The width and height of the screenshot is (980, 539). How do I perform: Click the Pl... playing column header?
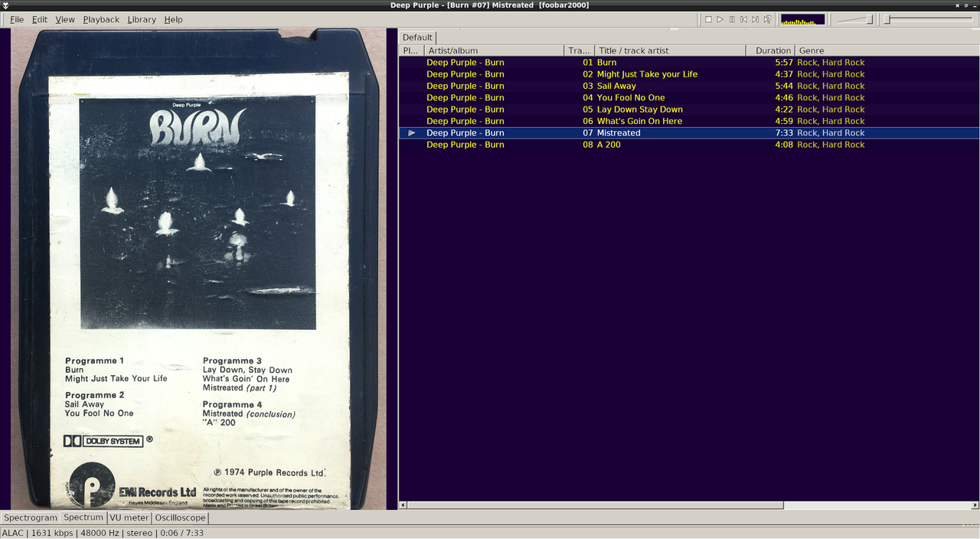(411, 51)
